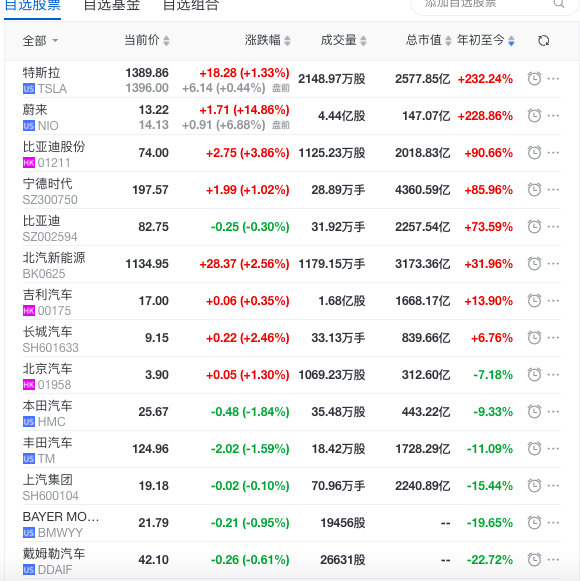Screen dimensions: 580x581
Task: Click the SZ300750 ticker code
Action: (50, 200)
